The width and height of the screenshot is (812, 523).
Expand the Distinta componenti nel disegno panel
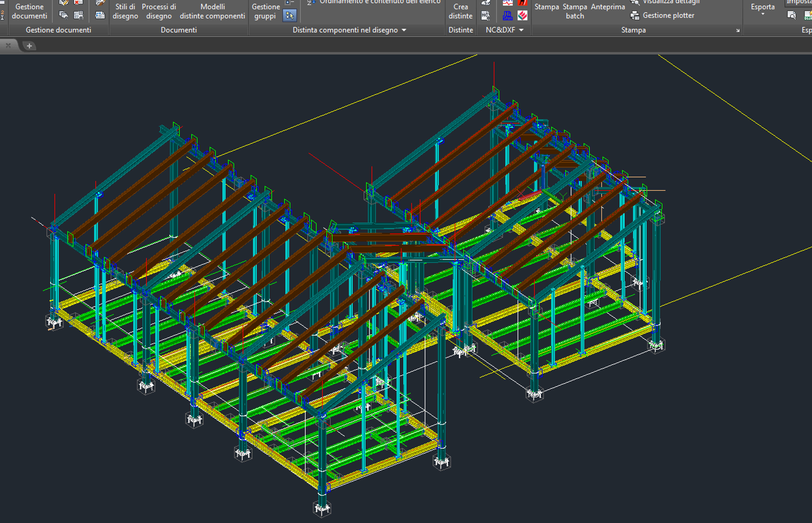pos(404,30)
